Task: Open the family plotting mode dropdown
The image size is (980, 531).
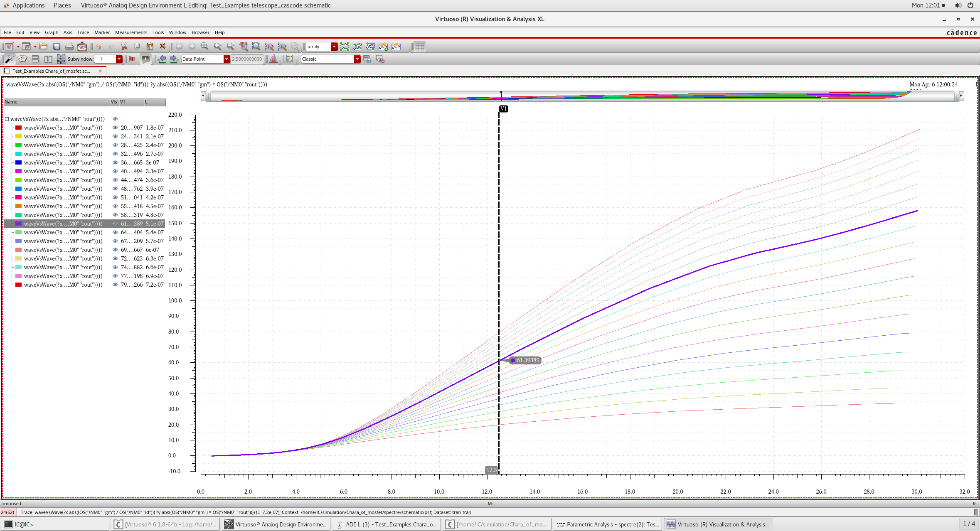Action: point(334,47)
